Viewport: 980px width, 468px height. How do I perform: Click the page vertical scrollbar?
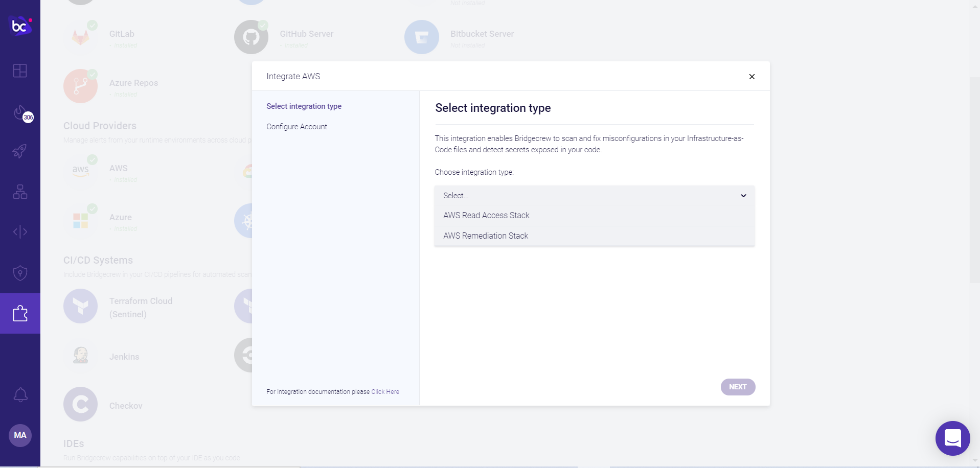974,179
